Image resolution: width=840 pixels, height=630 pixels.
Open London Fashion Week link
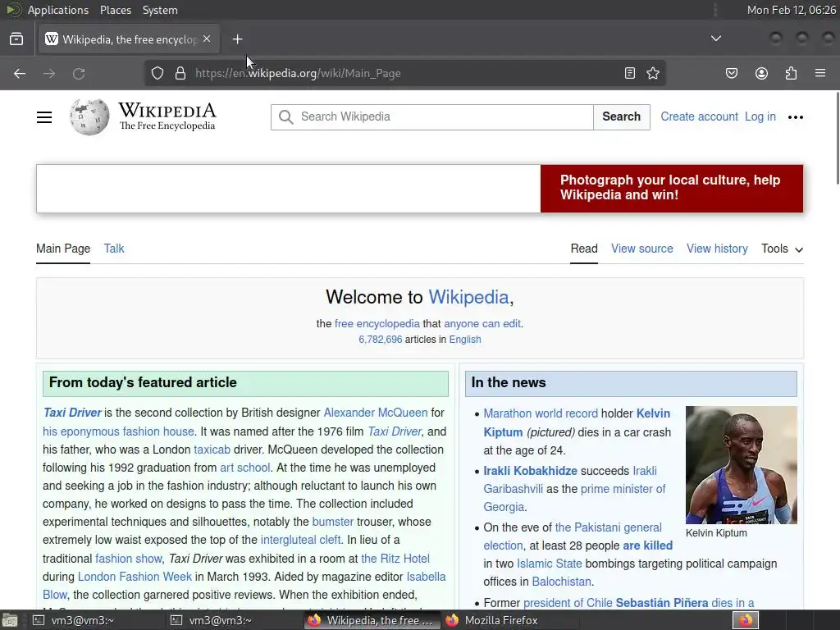(135, 577)
